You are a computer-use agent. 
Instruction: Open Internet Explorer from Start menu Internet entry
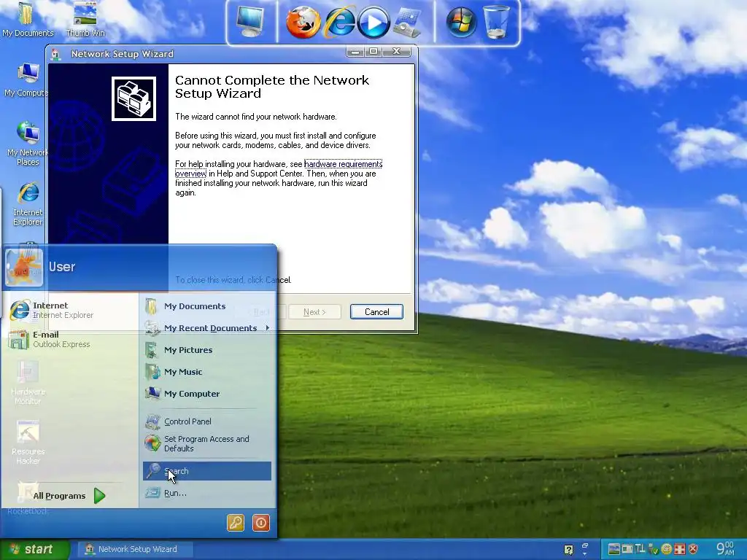71,310
